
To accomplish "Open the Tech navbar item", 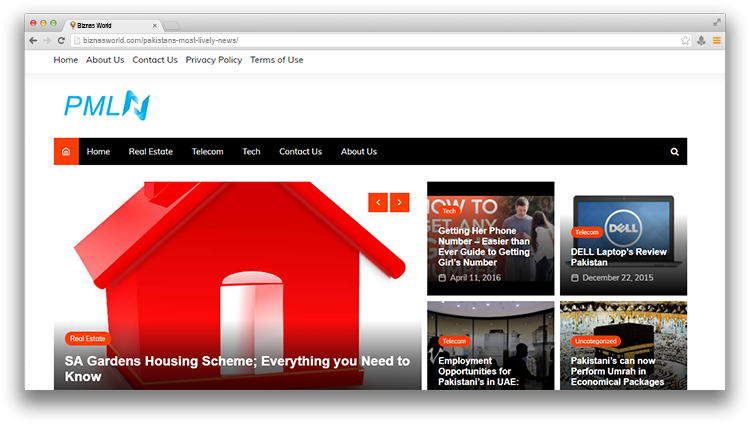I will pos(251,152).
